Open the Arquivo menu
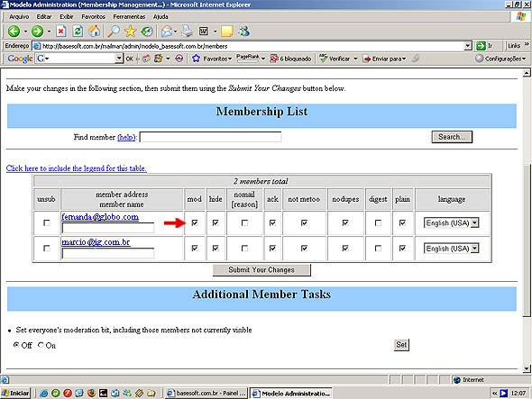The width and height of the screenshot is (532, 399). [x=19, y=16]
